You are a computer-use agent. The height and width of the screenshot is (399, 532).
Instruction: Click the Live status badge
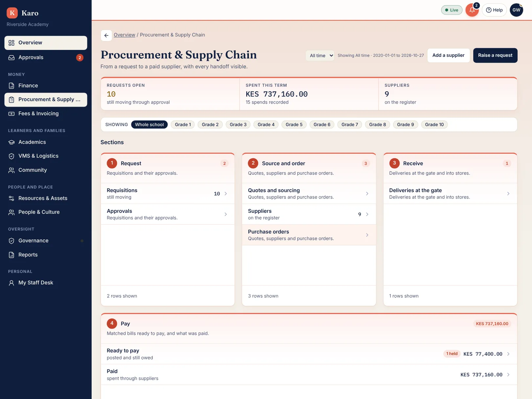452,10
